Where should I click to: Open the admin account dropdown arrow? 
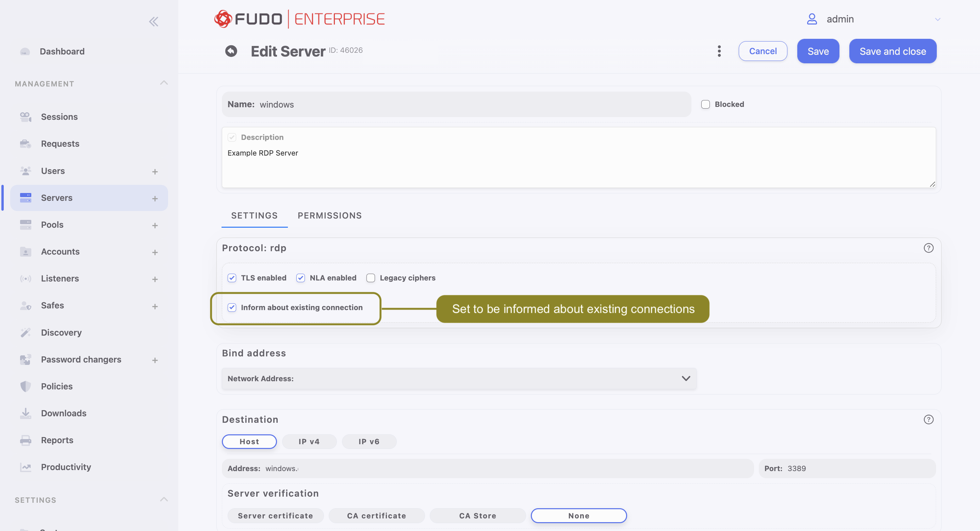tap(937, 19)
